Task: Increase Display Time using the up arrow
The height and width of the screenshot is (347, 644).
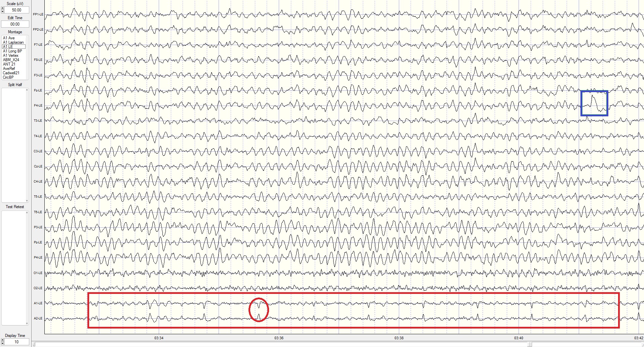Action: tap(2, 340)
